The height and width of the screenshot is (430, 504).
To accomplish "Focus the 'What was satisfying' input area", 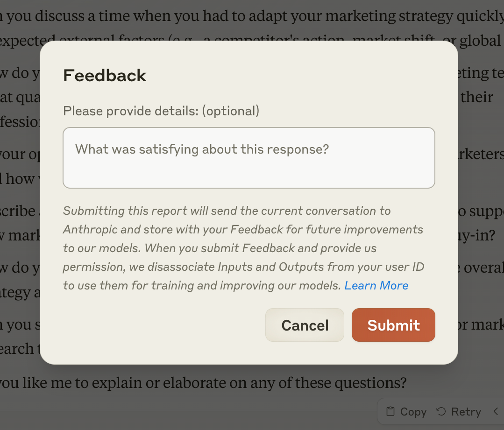I will [x=248, y=157].
